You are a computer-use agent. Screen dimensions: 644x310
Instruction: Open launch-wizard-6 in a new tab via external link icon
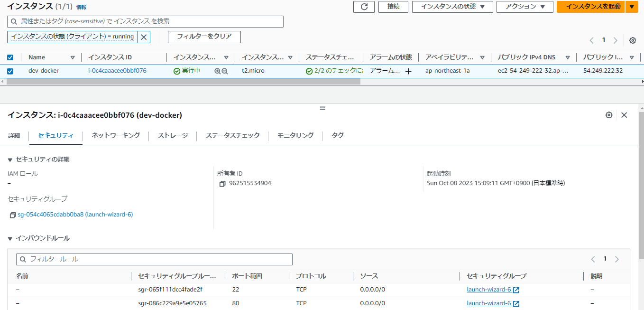(x=517, y=289)
